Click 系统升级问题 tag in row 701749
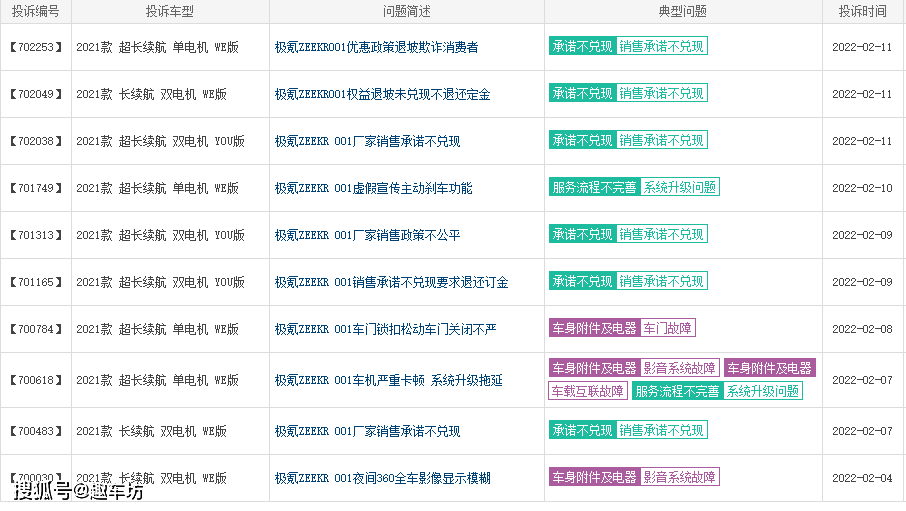The width and height of the screenshot is (906, 511). click(680, 187)
